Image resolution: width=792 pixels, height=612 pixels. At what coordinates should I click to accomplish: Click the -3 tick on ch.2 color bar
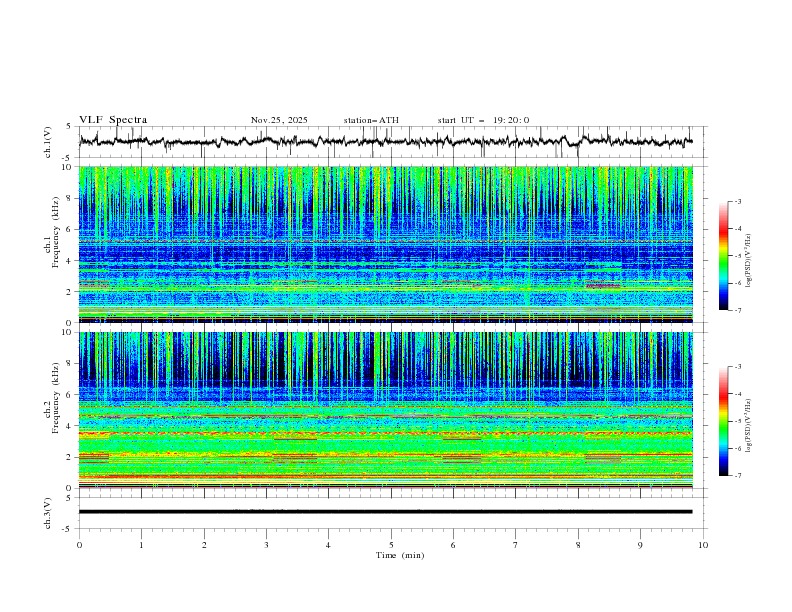coord(737,367)
